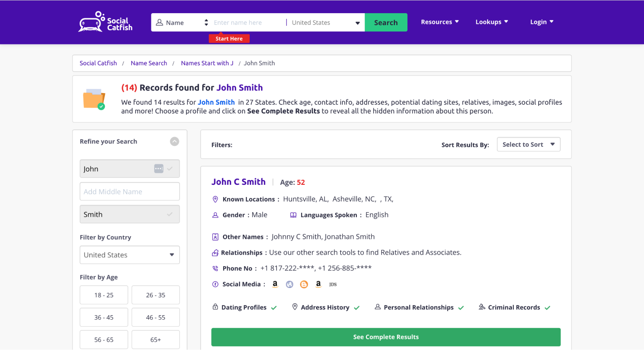This screenshot has width=644, height=350.
Task: Click See Complete Results button
Action: point(386,337)
